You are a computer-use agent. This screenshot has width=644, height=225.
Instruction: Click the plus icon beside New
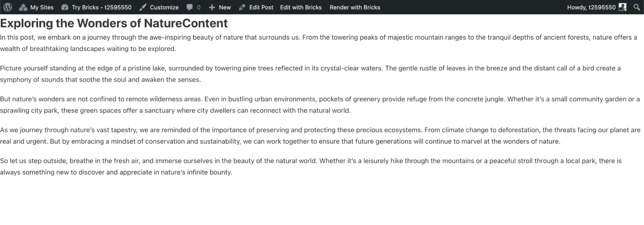click(x=212, y=7)
